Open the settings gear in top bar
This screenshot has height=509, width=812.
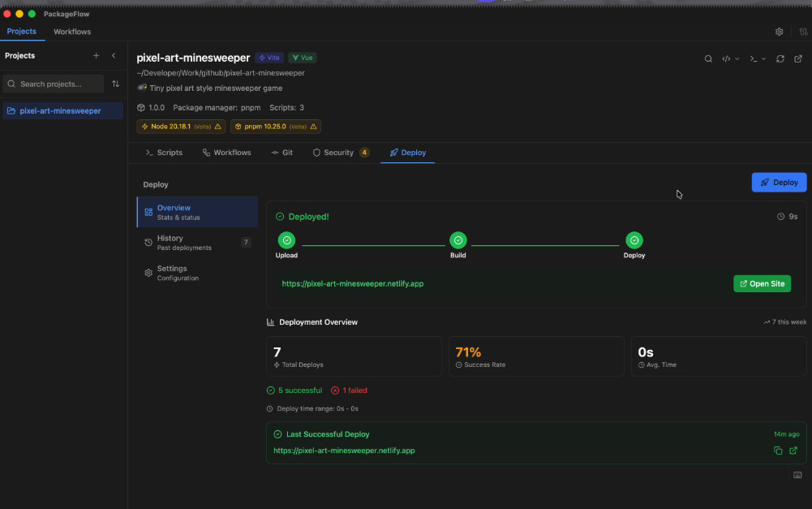[779, 32]
